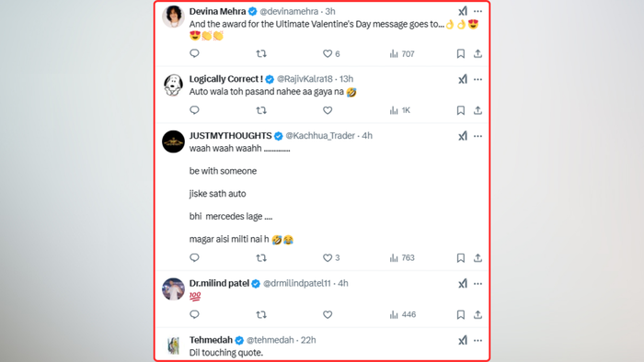This screenshot has width=644, height=362.
Task: Bookmark the Logically Correct tweet
Action: [x=460, y=110]
